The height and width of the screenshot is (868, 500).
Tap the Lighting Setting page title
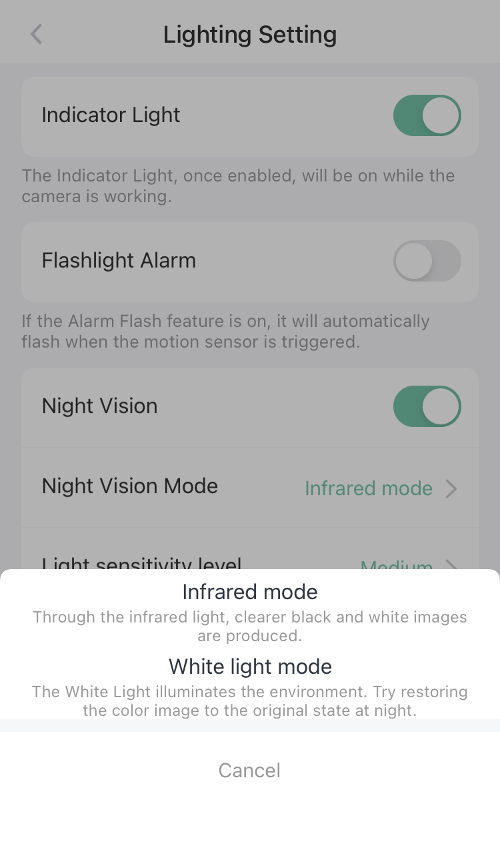pyautogui.click(x=250, y=35)
